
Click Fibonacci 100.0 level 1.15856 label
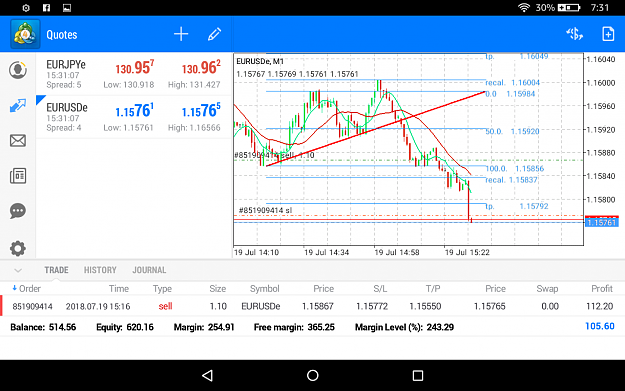pyautogui.click(x=515, y=169)
